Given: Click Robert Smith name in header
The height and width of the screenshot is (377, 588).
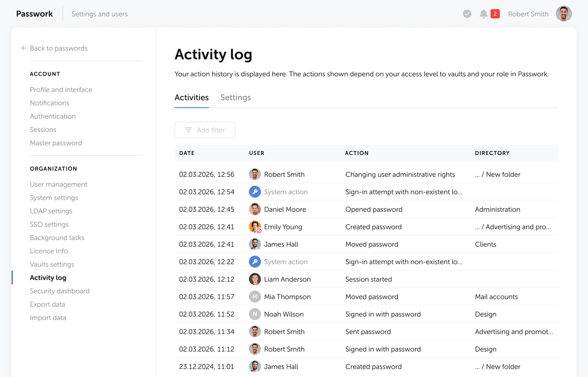Looking at the screenshot, I should (x=528, y=14).
